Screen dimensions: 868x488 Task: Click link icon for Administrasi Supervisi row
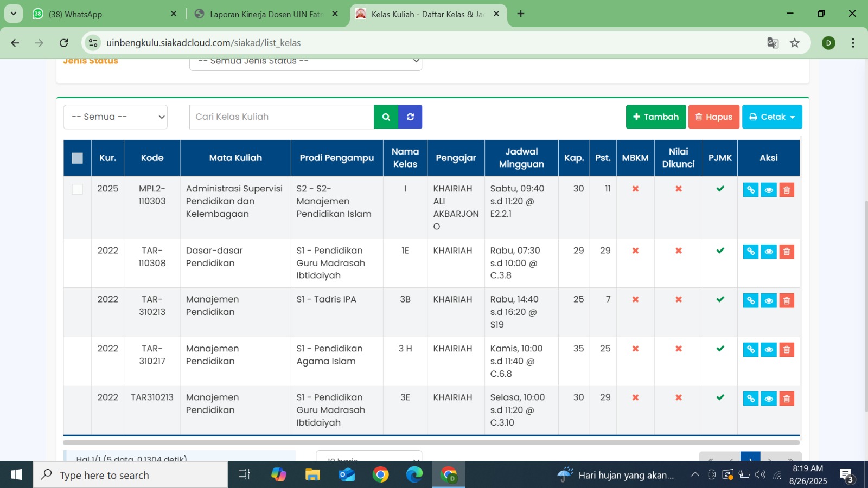pos(750,190)
